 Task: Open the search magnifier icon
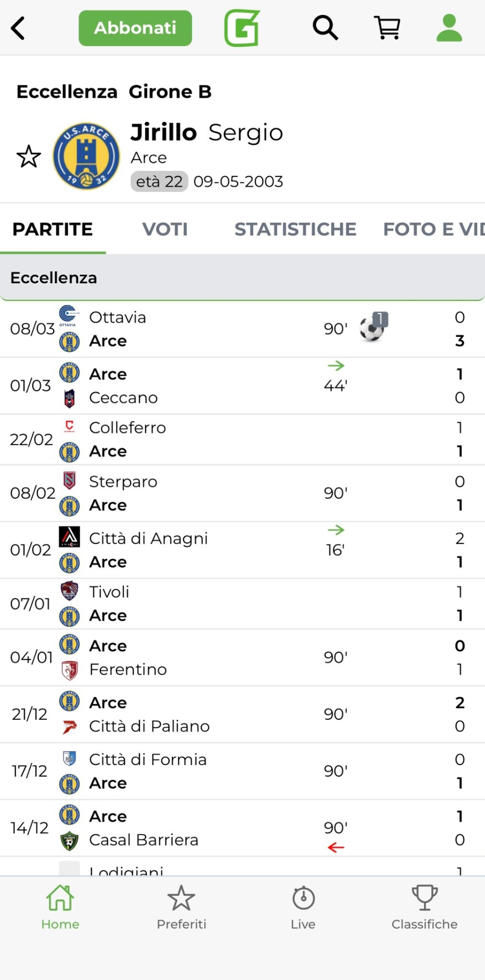point(325,28)
